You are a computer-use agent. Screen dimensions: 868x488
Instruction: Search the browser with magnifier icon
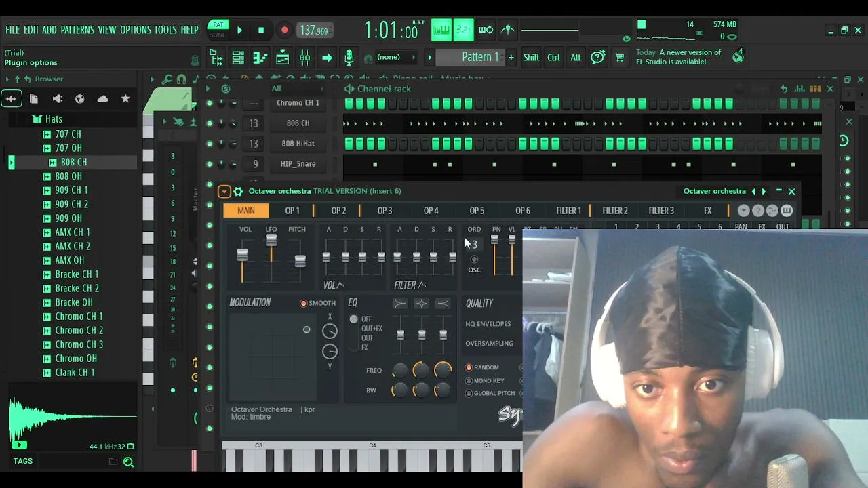(x=128, y=462)
